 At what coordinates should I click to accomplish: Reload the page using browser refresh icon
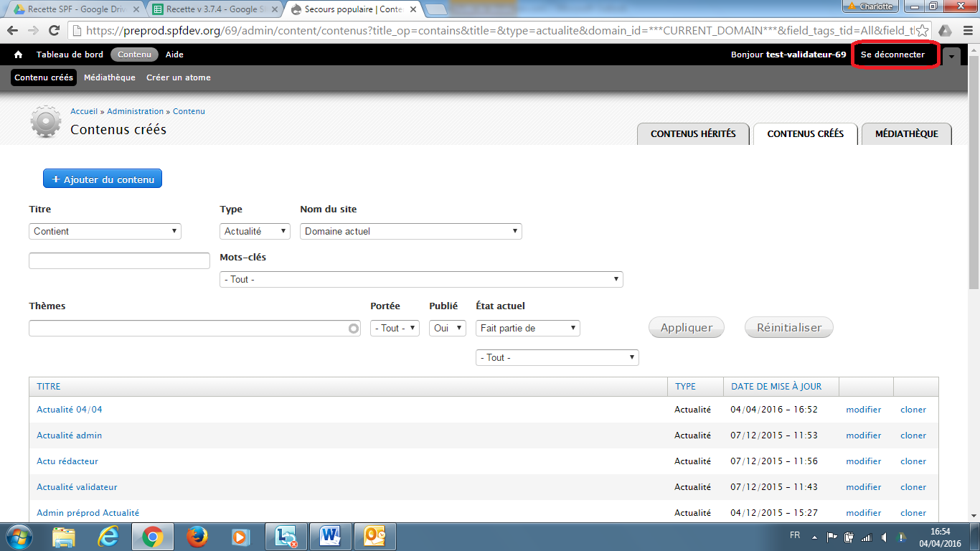point(54,31)
